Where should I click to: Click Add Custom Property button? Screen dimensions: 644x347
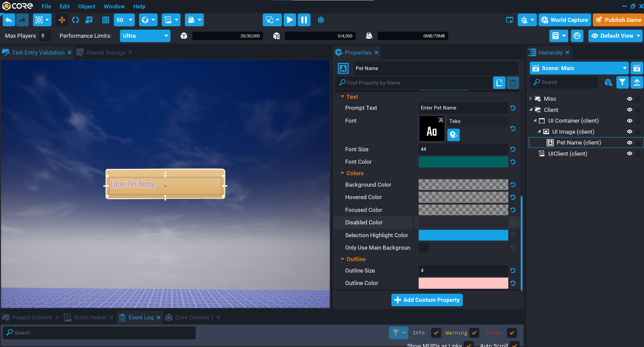[427, 300]
